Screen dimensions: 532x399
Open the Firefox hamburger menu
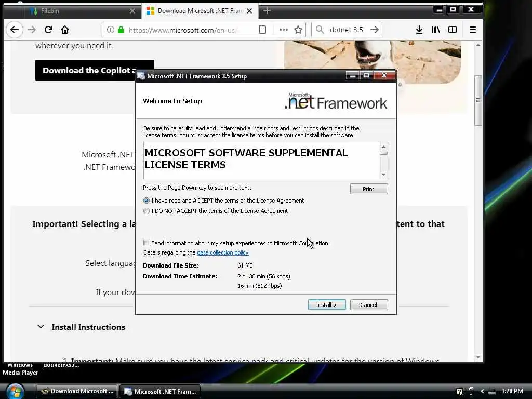point(473,30)
